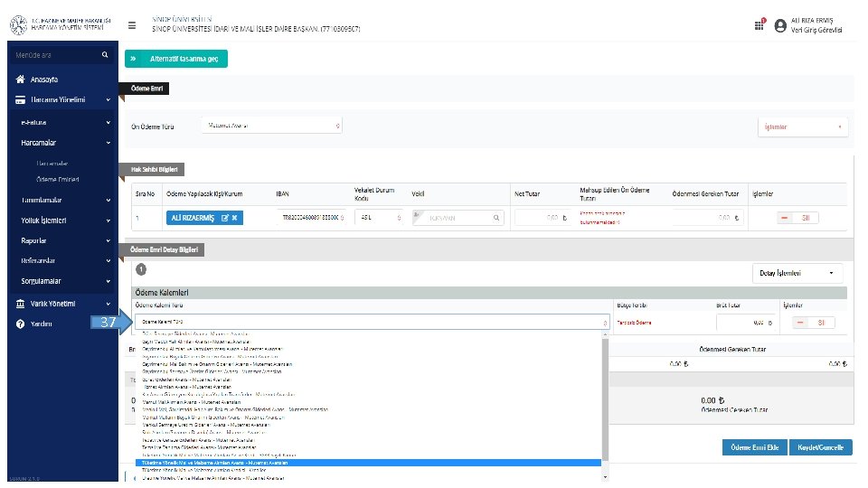Select Tüketime Yönelik Mal ve Malzeme Alımları Avansı
Image resolution: width=868 pixels, height=488 pixels.
pyautogui.click(x=368, y=463)
